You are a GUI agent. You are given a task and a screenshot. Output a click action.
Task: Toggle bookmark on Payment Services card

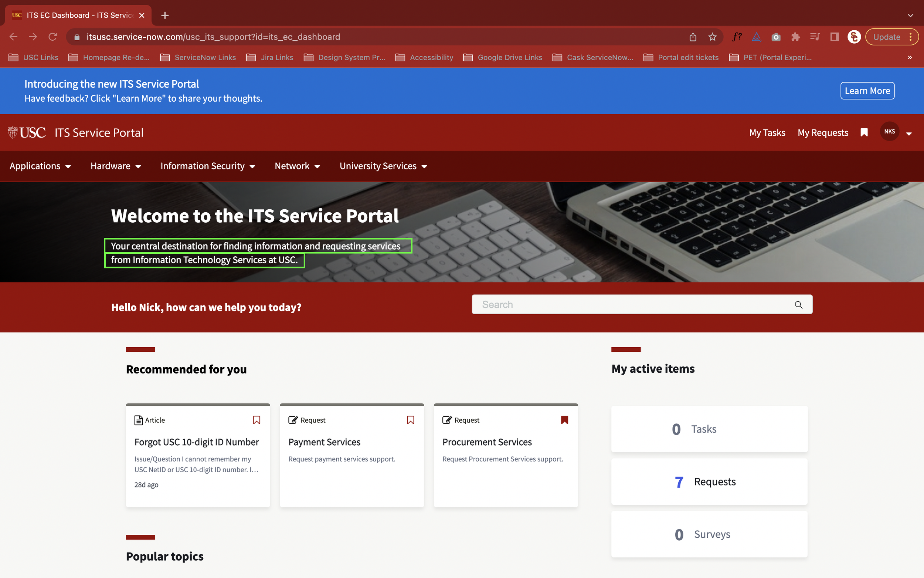point(411,420)
